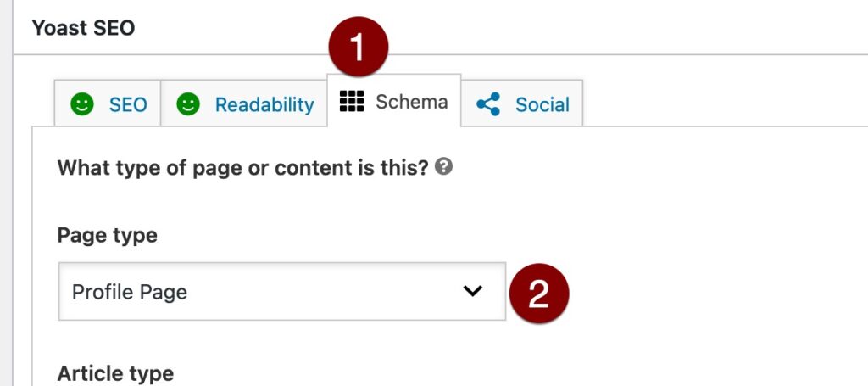Switch to the SEO tab

(108, 103)
